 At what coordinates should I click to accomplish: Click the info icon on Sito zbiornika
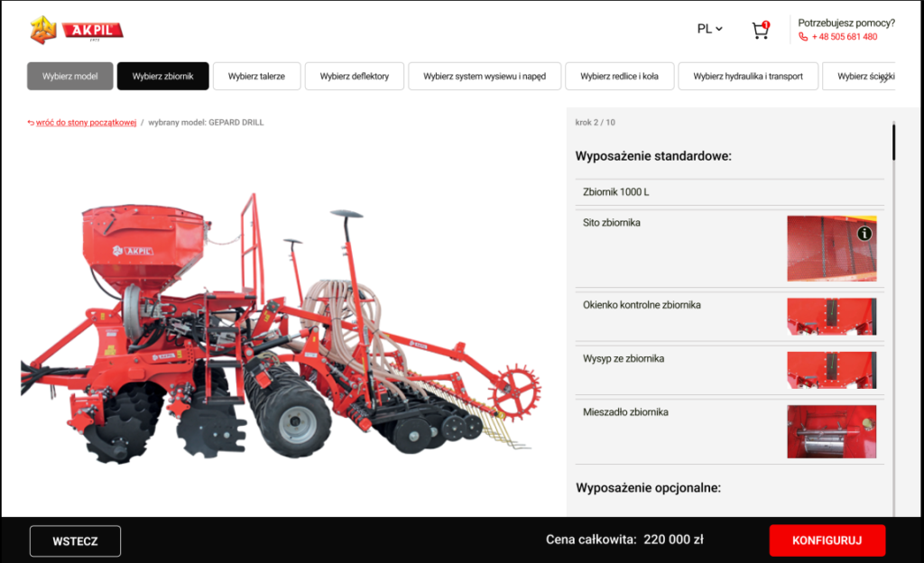[864, 234]
